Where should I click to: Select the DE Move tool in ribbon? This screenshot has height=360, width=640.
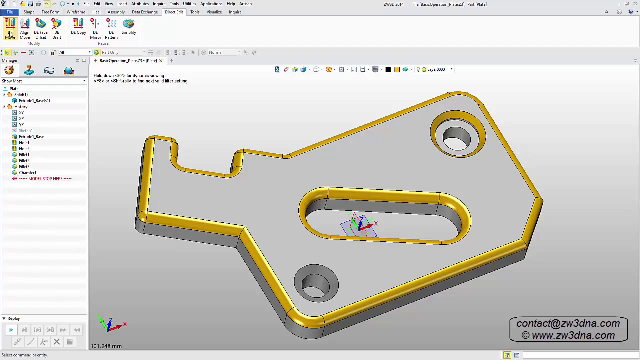click(x=10, y=28)
